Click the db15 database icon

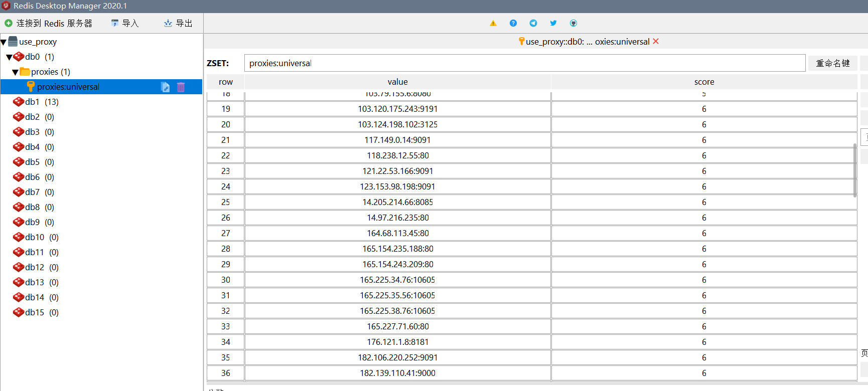coord(19,312)
